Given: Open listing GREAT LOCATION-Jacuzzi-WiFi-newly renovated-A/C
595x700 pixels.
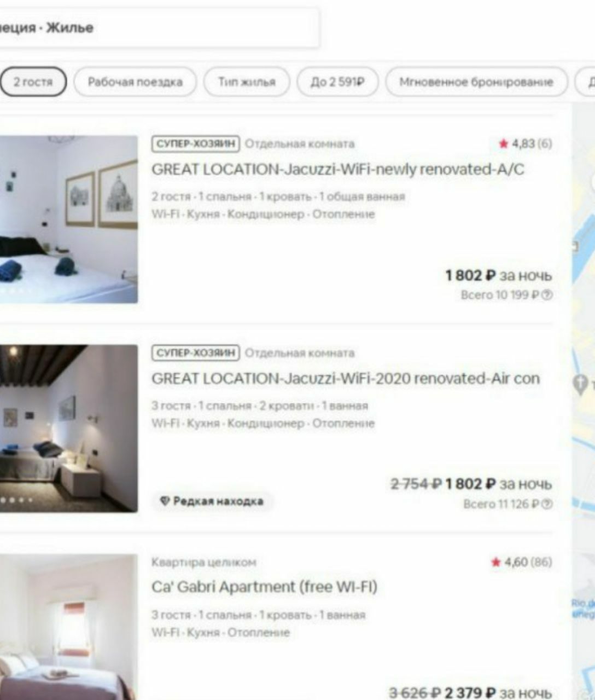Looking at the screenshot, I should (338, 170).
